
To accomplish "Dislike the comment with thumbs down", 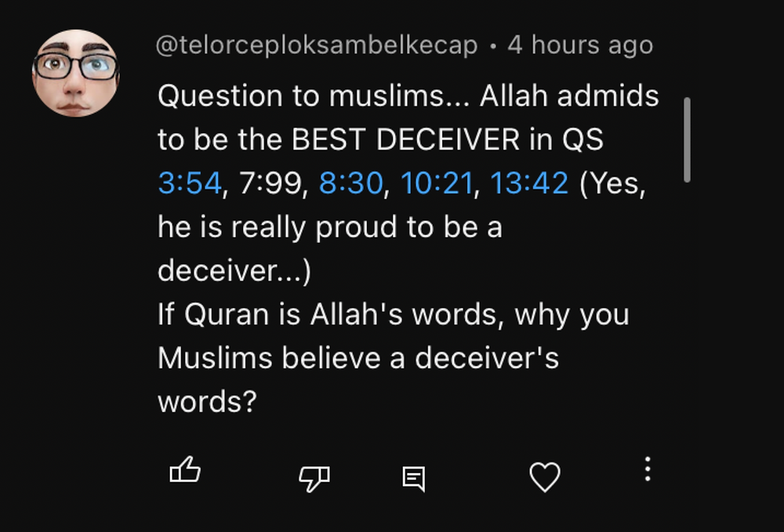I will pos(314,476).
